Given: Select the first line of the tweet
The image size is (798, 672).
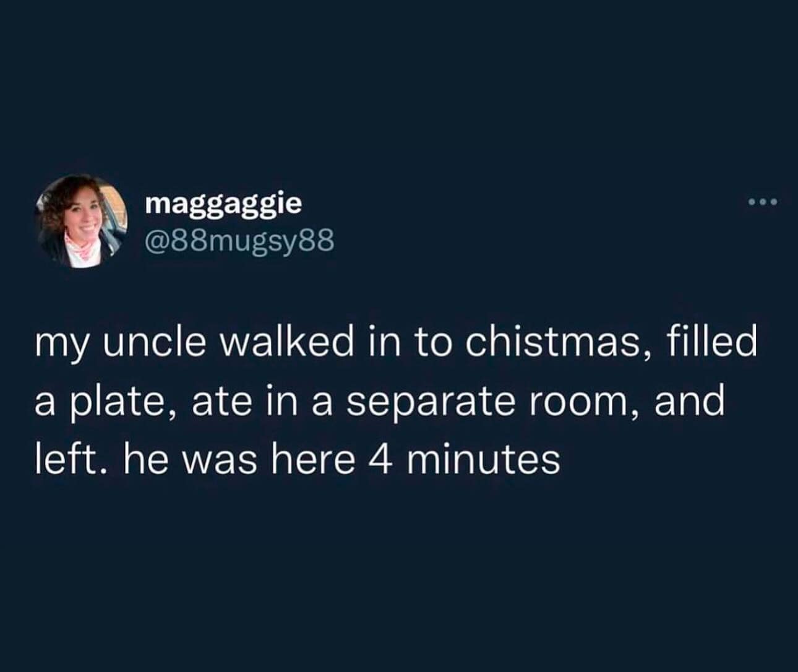Looking at the screenshot, I should [x=395, y=344].
